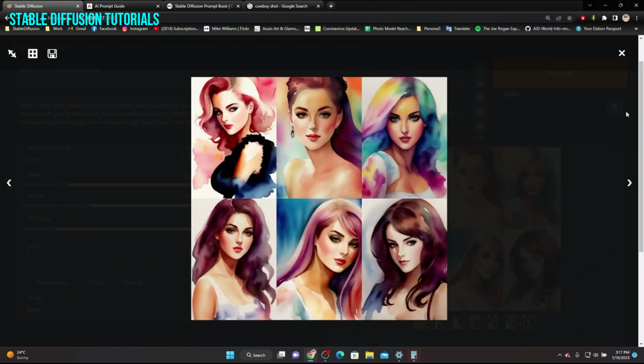Open microphone status in system tray
Viewport: 644px width, 364px height.
point(577,355)
